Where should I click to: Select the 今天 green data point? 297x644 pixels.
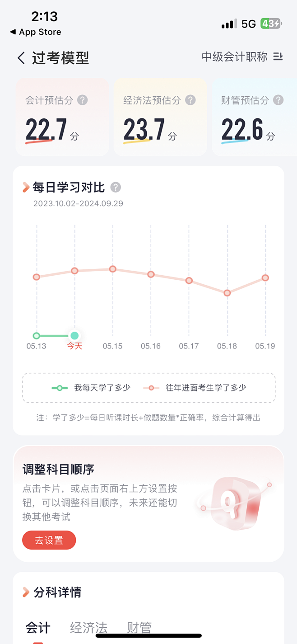(x=75, y=335)
